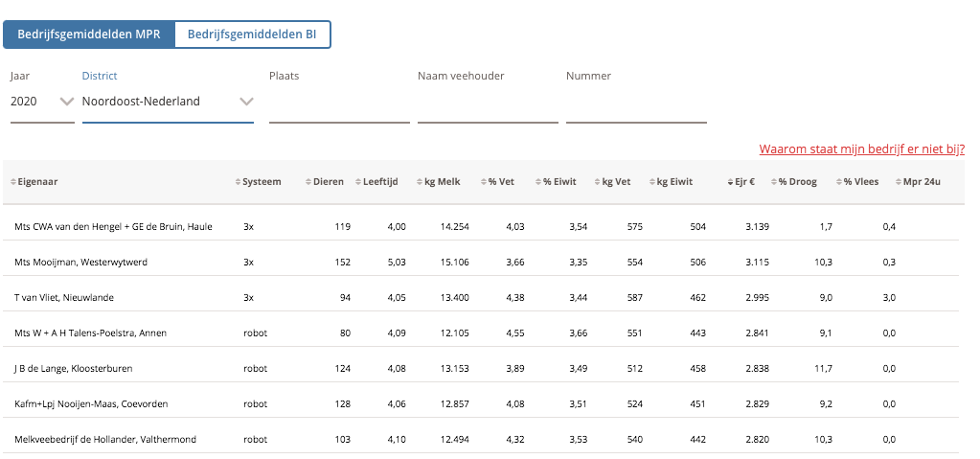
Task: Sort by % Eiwit column arrows
Action: click(538, 182)
